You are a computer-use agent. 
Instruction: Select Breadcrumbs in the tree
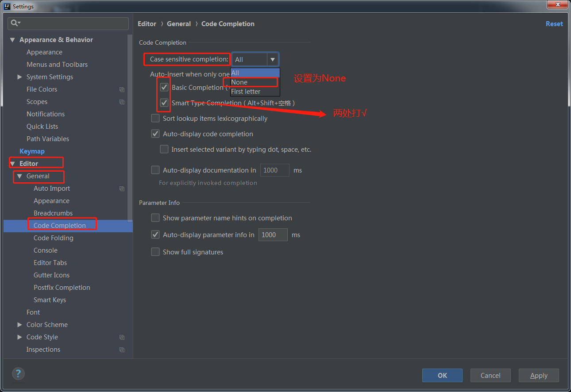pyautogui.click(x=53, y=213)
